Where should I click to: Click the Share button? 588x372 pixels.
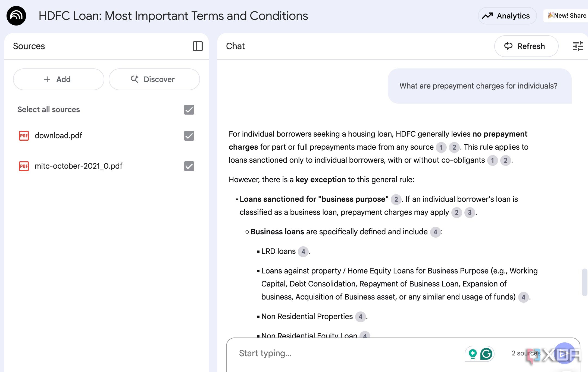coord(567,16)
